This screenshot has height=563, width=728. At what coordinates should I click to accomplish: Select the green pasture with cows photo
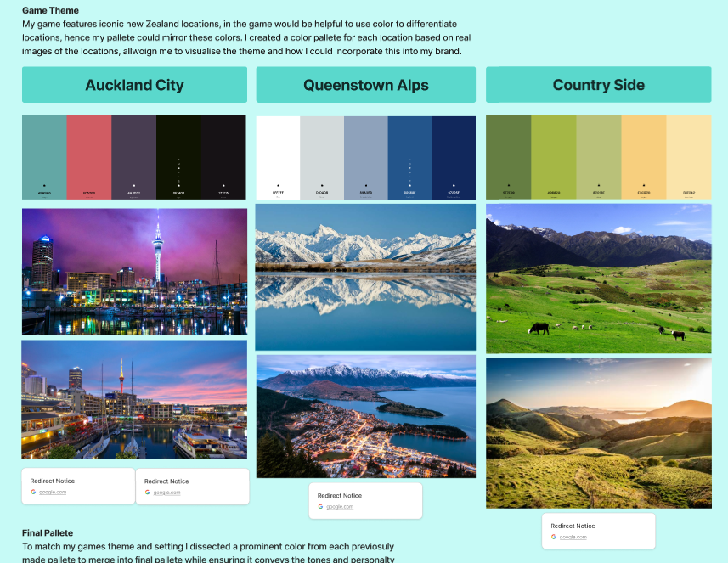(599, 279)
